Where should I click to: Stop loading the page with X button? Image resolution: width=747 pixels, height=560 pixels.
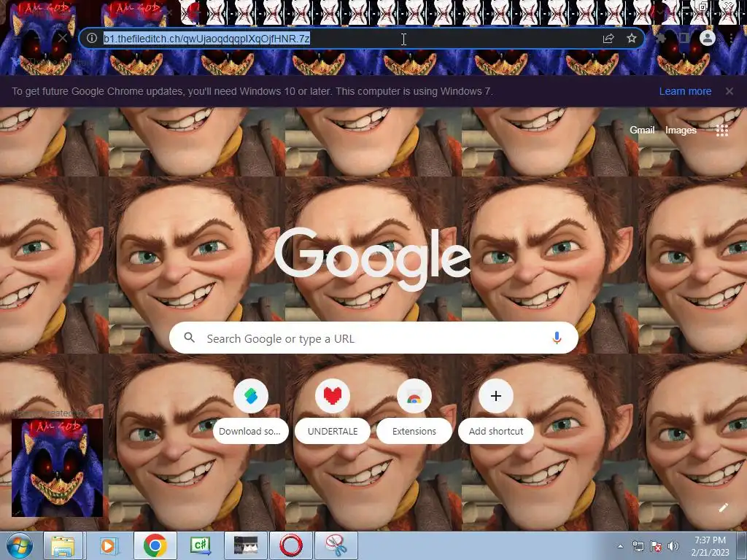click(x=63, y=38)
